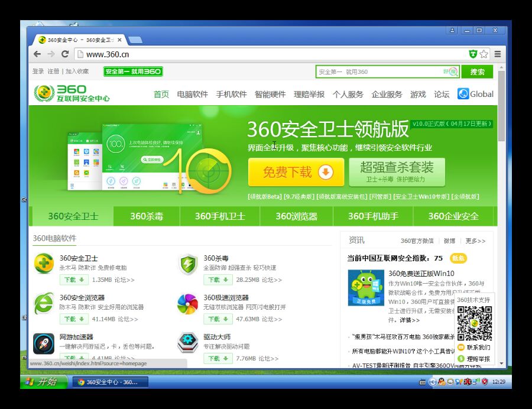Click the 好搜 icon in search box

[x=450, y=72]
